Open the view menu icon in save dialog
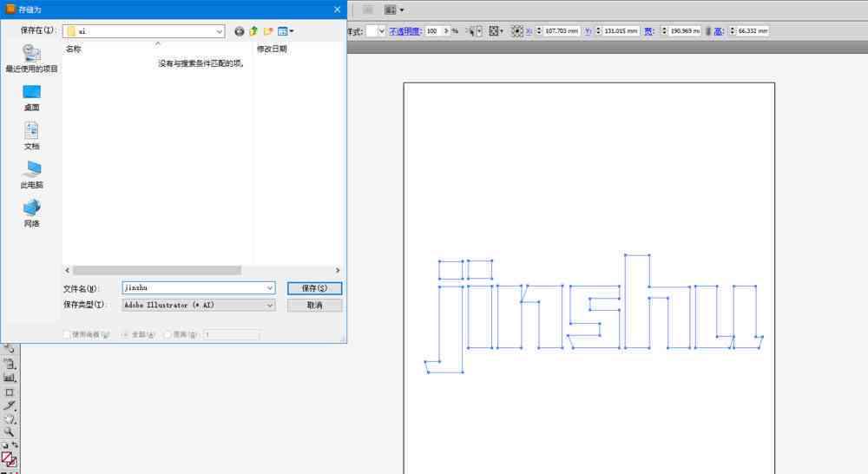This screenshot has width=868, height=474. (x=284, y=31)
